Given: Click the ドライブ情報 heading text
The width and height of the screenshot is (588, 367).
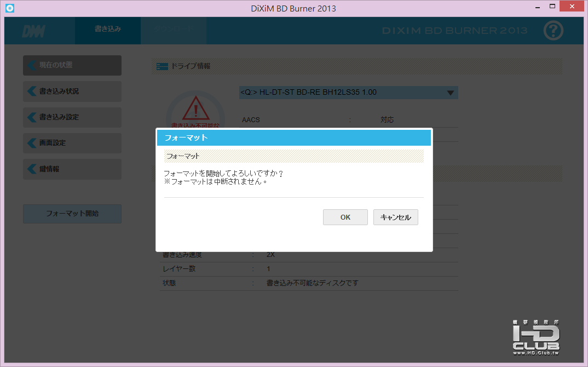Looking at the screenshot, I should [191, 66].
